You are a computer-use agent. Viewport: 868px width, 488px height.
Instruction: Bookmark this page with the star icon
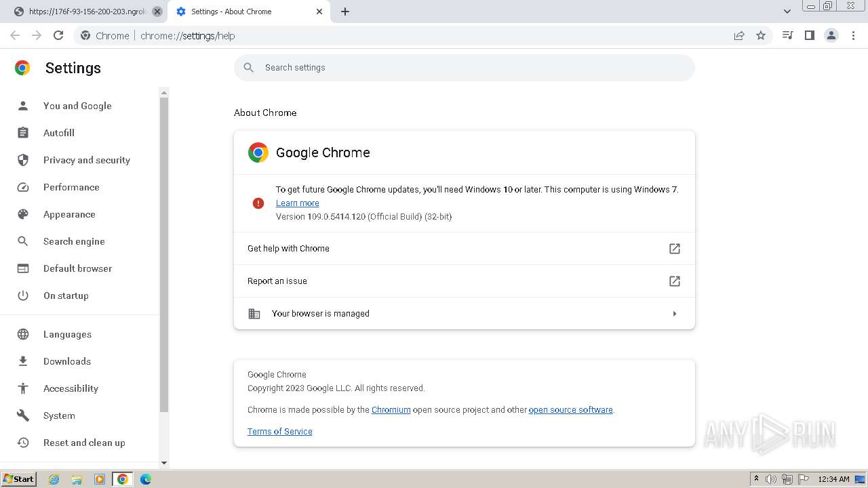[x=761, y=35]
